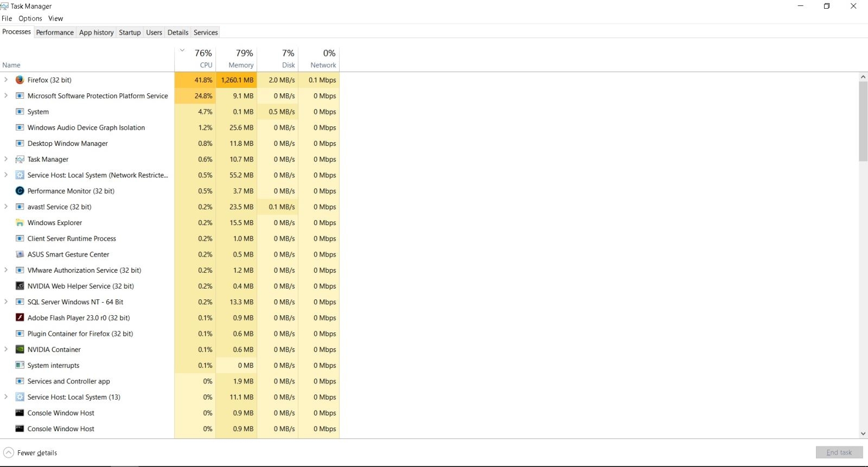This screenshot has height=467, width=868.
Task: Switch to the Startup tab
Action: 130,33
